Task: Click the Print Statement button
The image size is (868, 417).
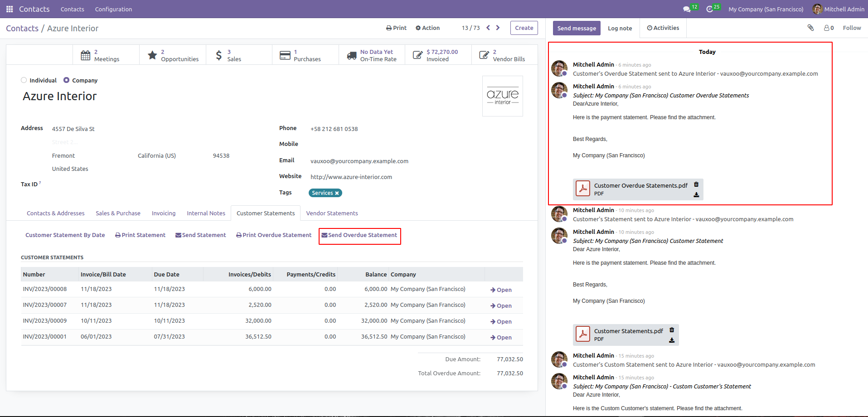Action: click(140, 235)
